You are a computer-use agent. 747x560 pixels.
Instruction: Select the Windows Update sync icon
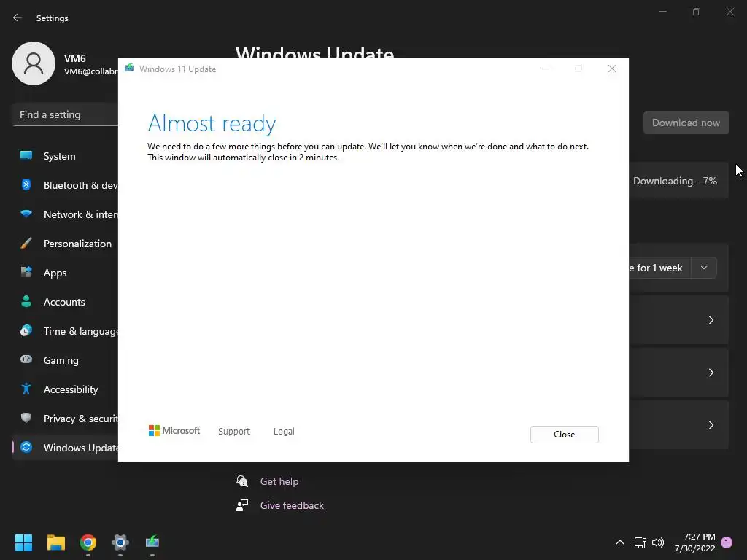26,447
